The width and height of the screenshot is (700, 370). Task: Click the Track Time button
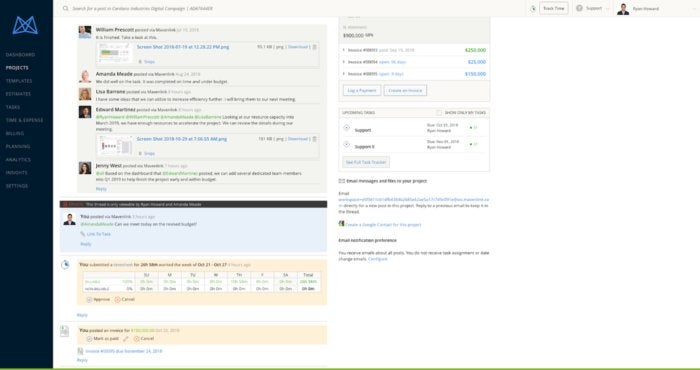(554, 8)
